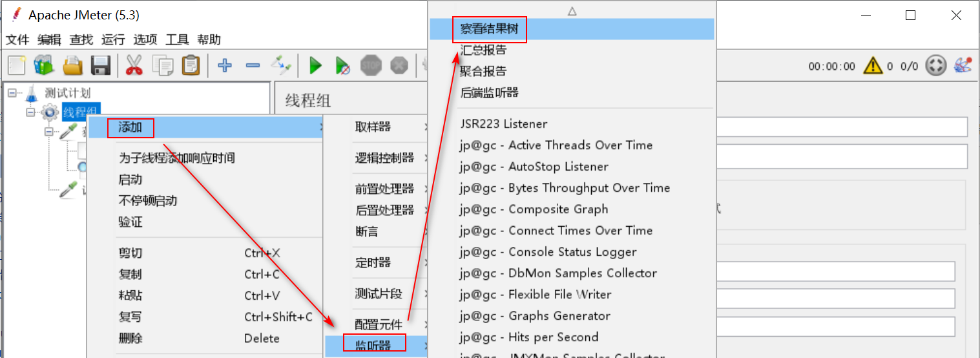Open the log viewer via the yellow warning triangle
Screen dimensions: 980x358
(x=873, y=65)
